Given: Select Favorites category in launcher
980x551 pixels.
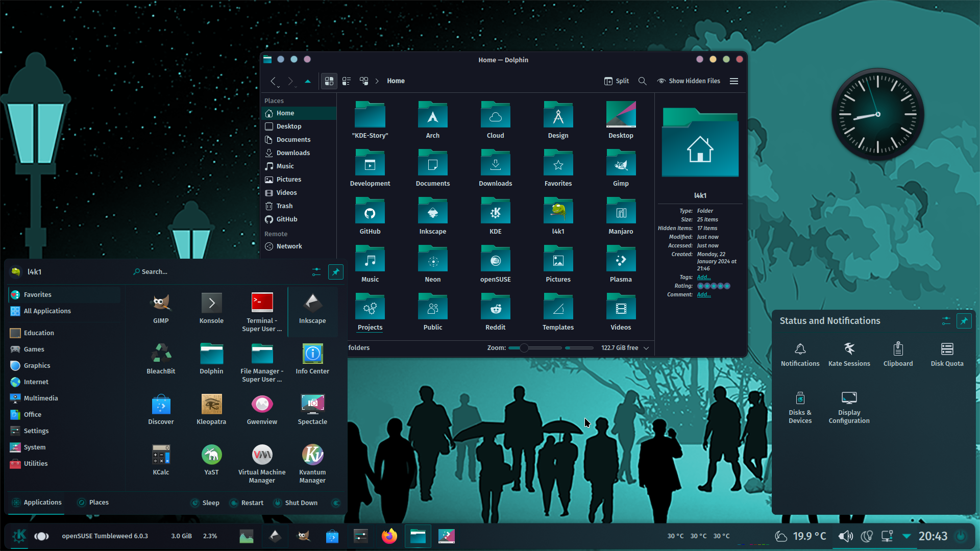Looking at the screenshot, I should (64, 294).
